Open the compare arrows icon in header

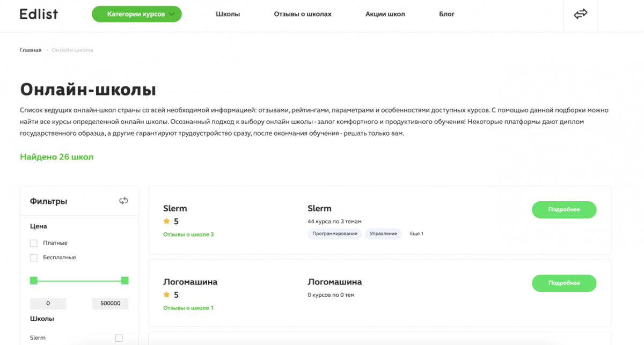click(581, 14)
